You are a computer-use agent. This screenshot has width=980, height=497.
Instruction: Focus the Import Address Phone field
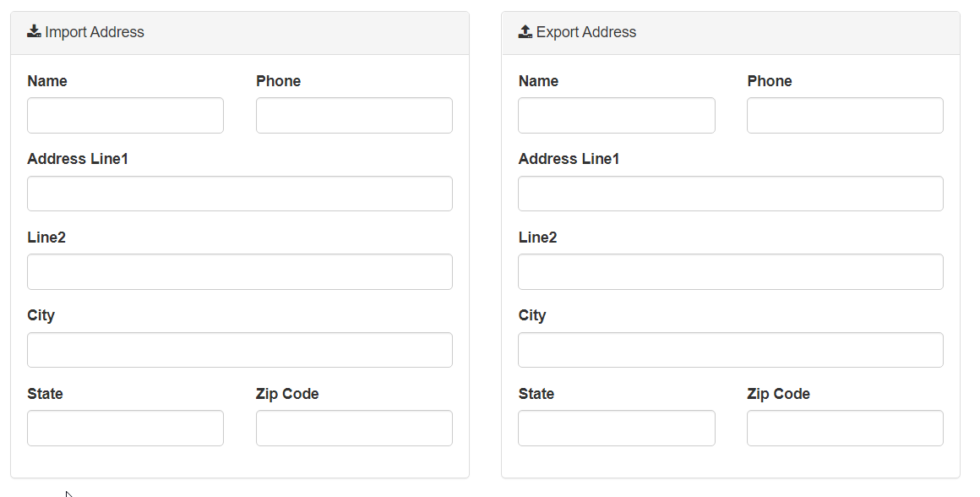(x=354, y=116)
